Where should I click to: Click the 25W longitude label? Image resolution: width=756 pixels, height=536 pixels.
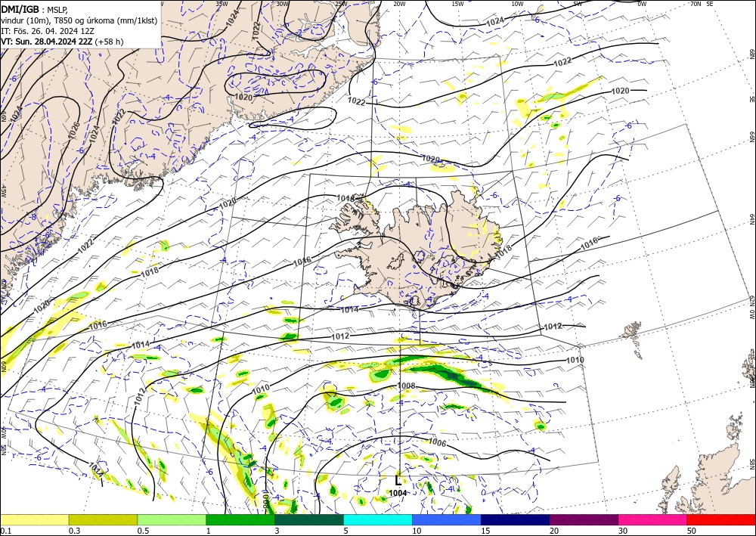coord(341,3)
